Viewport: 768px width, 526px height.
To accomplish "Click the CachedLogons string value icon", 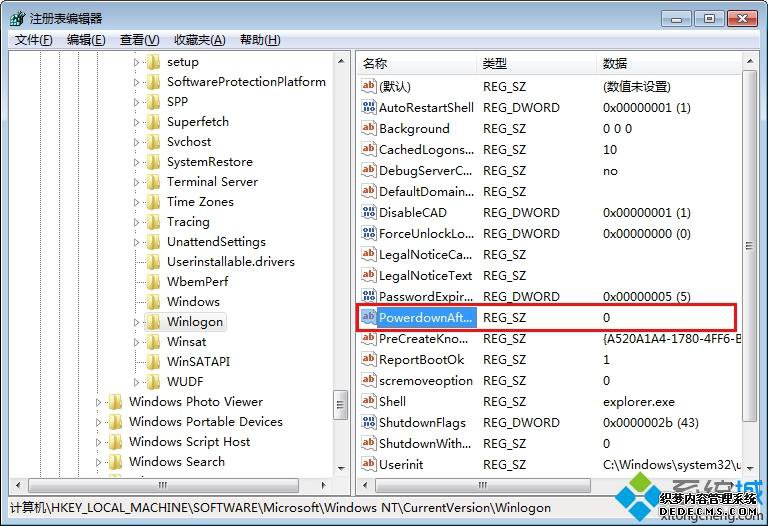I will pyautogui.click(x=368, y=149).
